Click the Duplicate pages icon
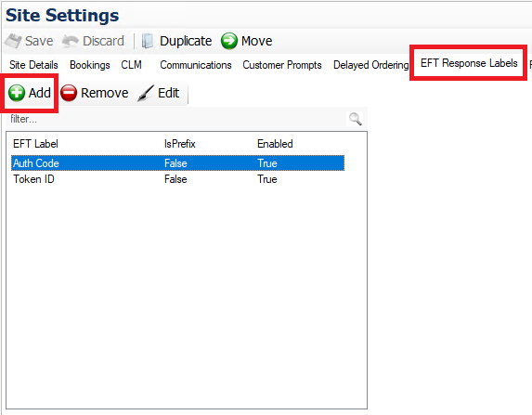 pos(148,41)
